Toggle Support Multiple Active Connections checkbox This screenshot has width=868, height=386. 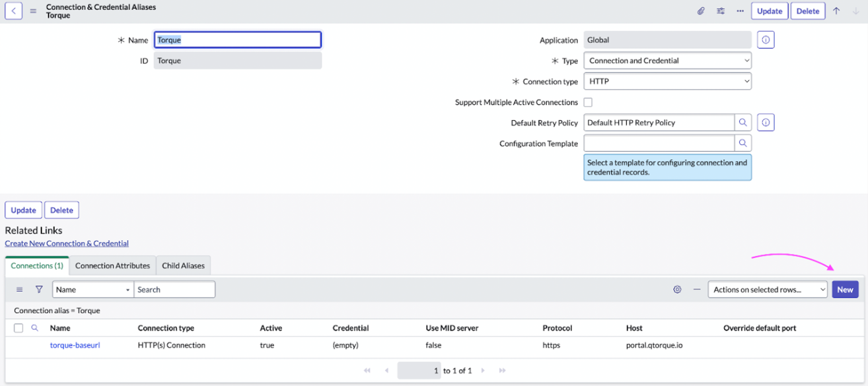tap(587, 102)
